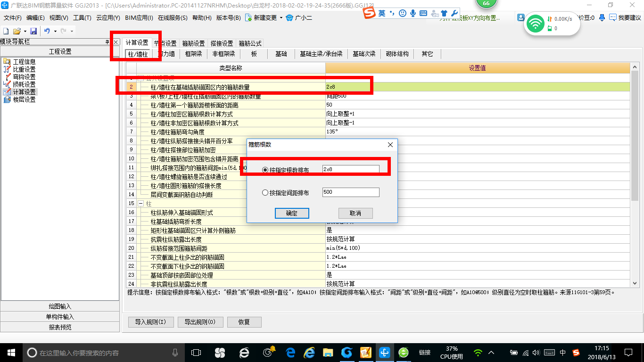Image resolution: width=644 pixels, height=362 pixels.
Task: Open 弯钩设置 in navigation tree
Action: tap(24, 77)
